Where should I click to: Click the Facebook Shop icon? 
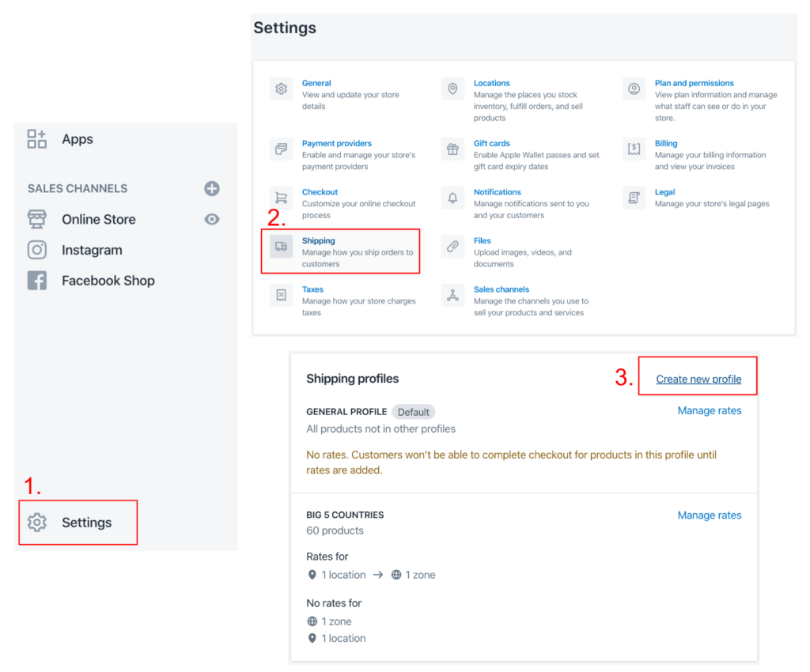pyautogui.click(x=37, y=281)
